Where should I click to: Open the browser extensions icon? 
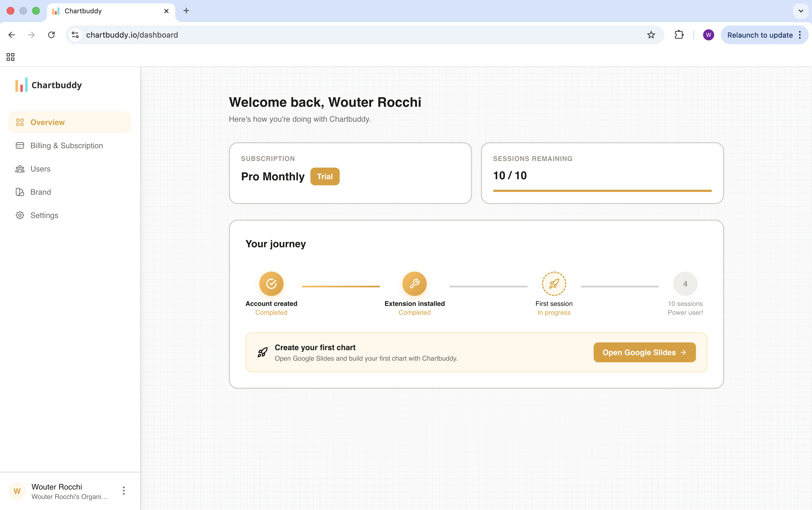tap(679, 35)
